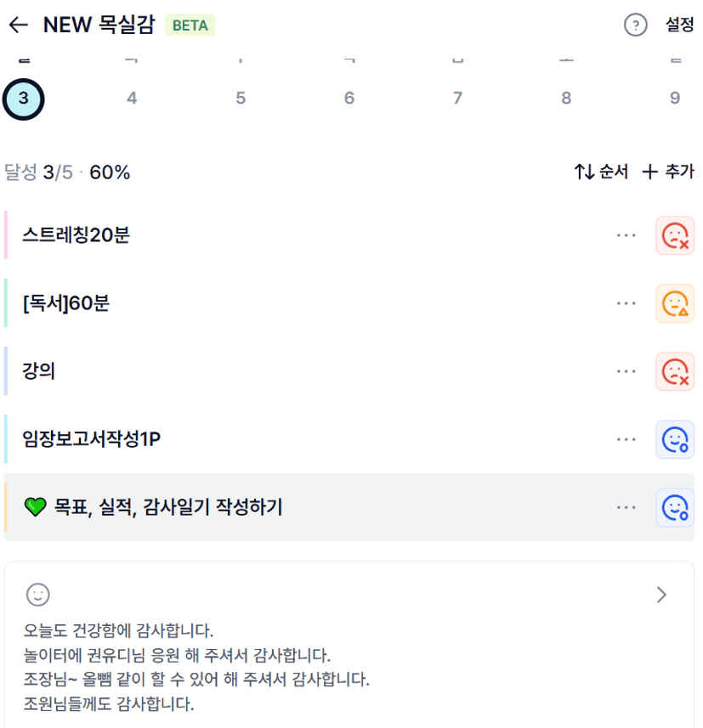Toggle the orange partial status for [독서]60분
703x728 pixels.
[675, 303]
